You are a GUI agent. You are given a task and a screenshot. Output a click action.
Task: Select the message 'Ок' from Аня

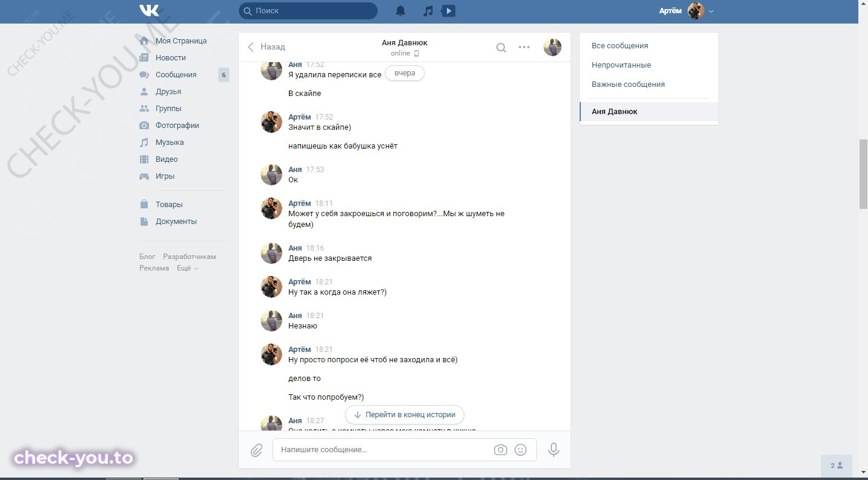(x=293, y=180)
